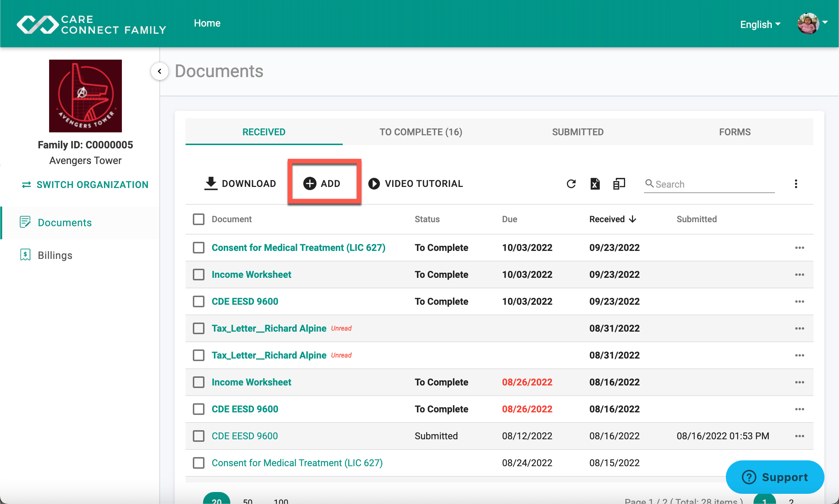
Task: Switch to the Forms tab
Action: (735, 132)
